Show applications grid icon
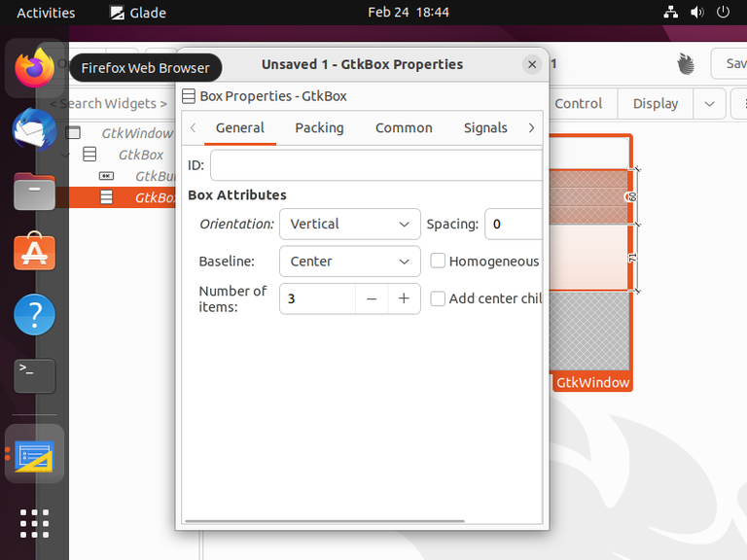 tap(34, 523)
